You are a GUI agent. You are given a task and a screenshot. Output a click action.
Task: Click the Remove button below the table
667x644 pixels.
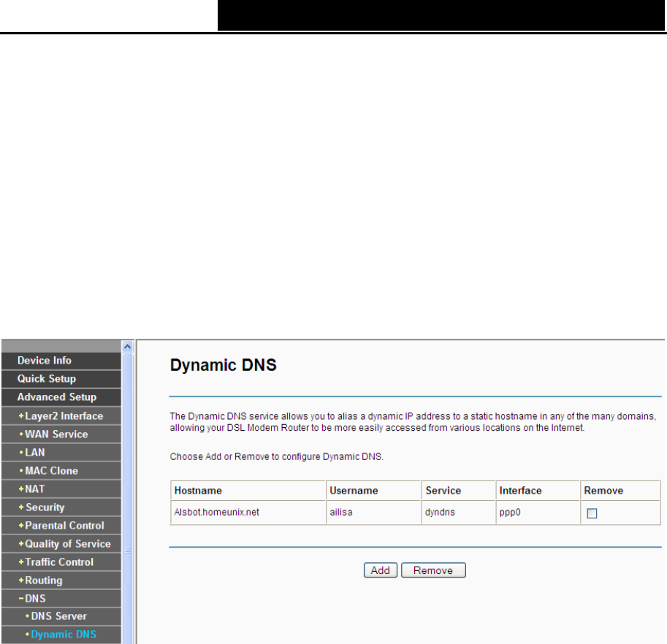pyautogui.click(x=433, y=570)
